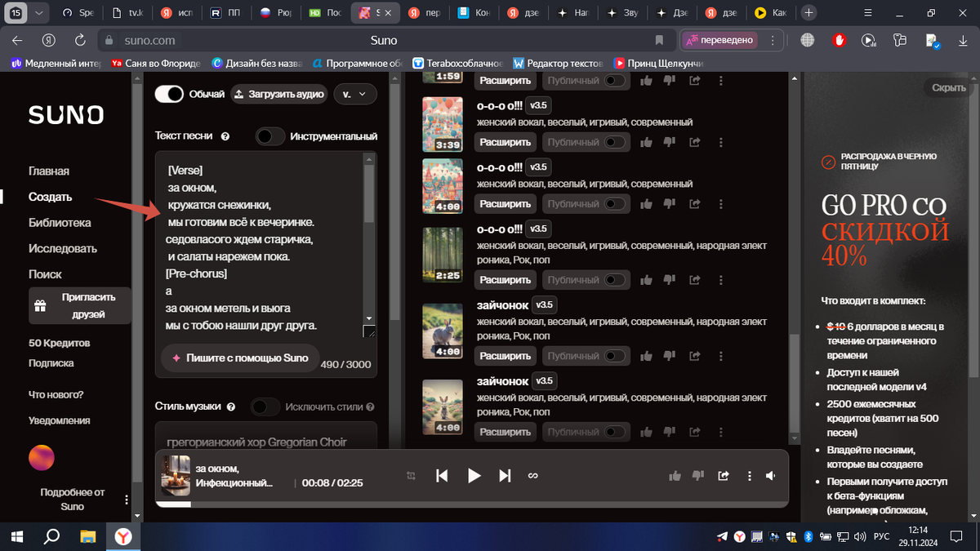
Task: Open the user avatar in sidebar
Action: coord(42,457)
